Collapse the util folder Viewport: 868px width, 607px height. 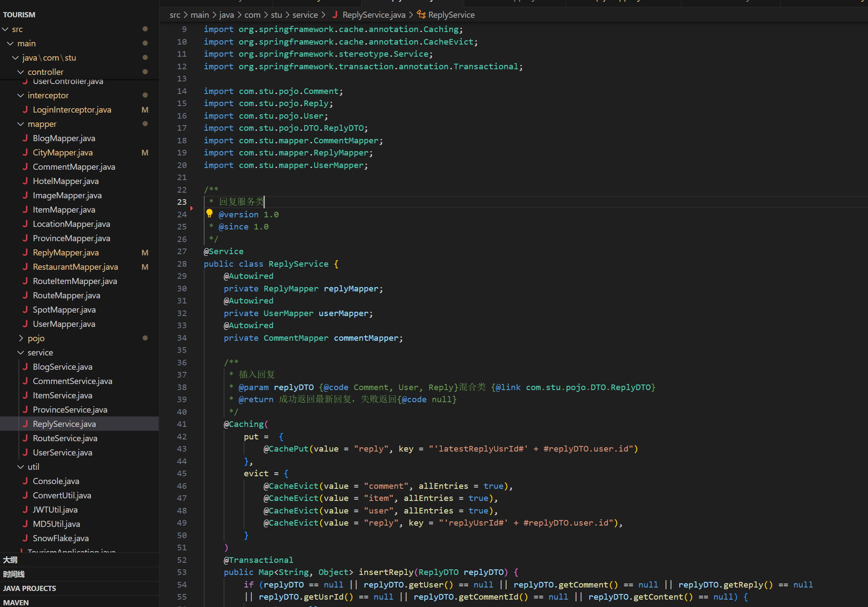point(20,467)
